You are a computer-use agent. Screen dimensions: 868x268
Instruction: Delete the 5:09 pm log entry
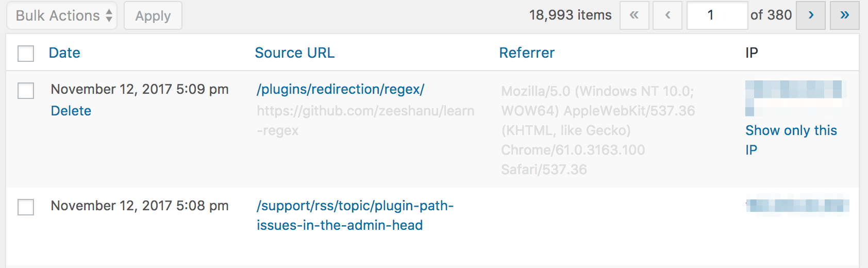71,111
